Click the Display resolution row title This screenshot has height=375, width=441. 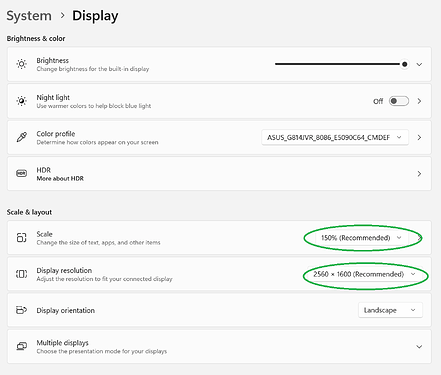coord(64,270)
